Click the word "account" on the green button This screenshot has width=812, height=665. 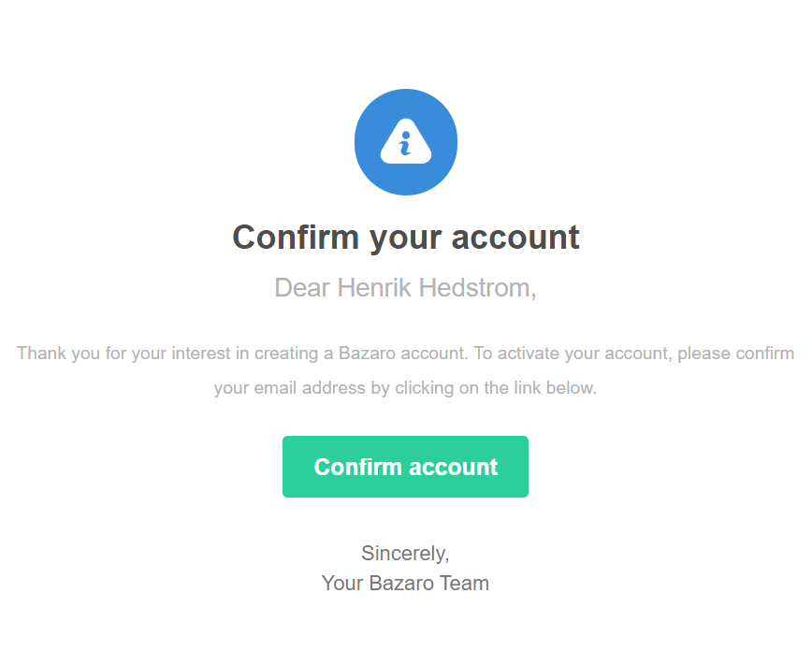click(453, 467)
